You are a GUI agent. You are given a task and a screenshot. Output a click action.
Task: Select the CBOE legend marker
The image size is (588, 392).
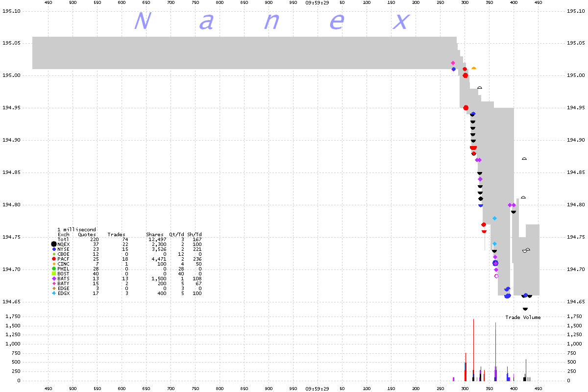coord(53,254)
